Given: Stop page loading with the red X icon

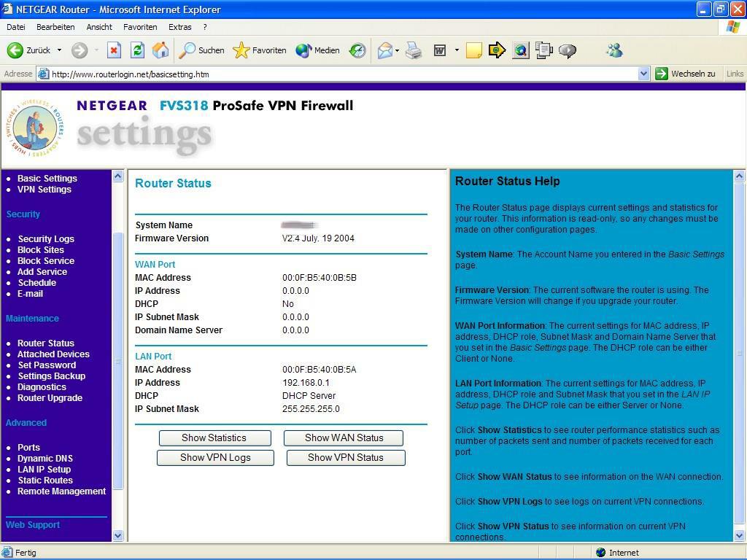Looking at the screenshot, I should coord(114,50).
